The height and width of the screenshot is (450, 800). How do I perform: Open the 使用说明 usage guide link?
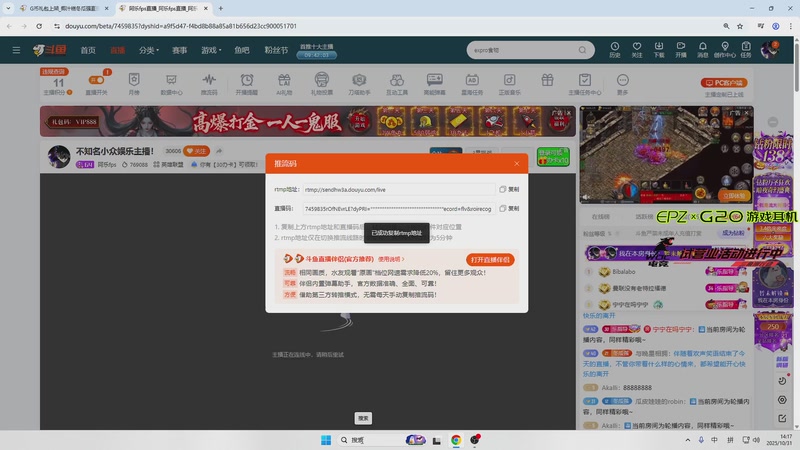click(390, 259)
